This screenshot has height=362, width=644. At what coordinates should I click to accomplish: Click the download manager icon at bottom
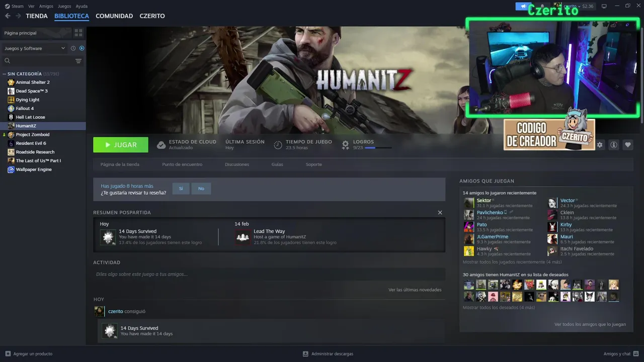tap(305, 353)
